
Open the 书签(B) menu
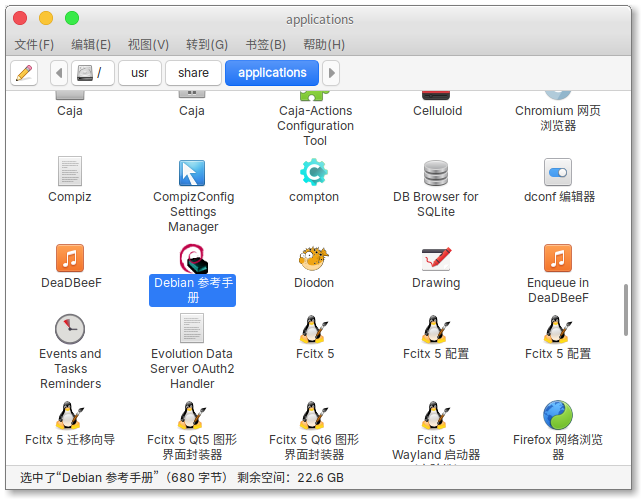[266, 45]
